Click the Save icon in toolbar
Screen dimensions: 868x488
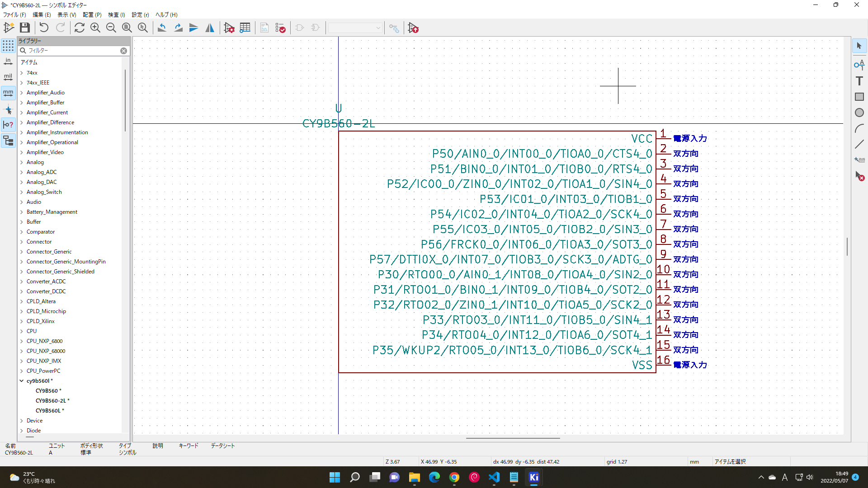pyautogui.click(x=25, y=28)
